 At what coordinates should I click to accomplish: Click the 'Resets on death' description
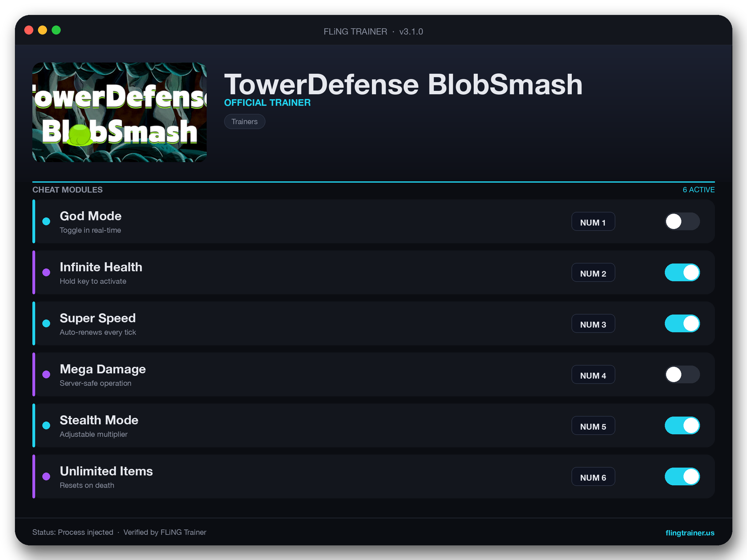pos(87,485)
